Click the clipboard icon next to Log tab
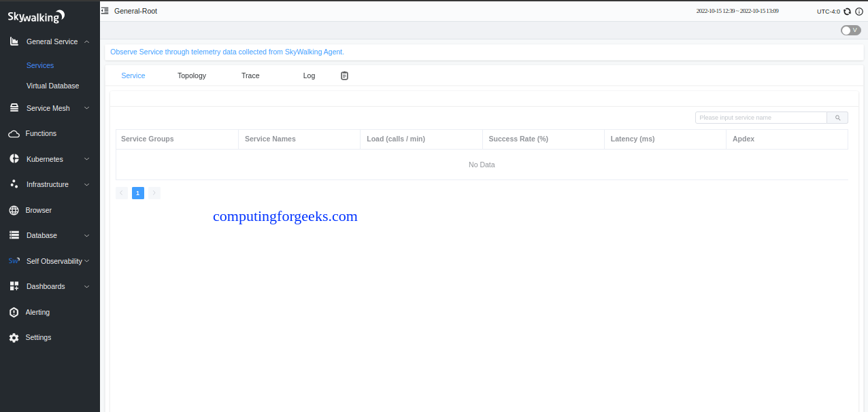 click(x=344, y=75)
